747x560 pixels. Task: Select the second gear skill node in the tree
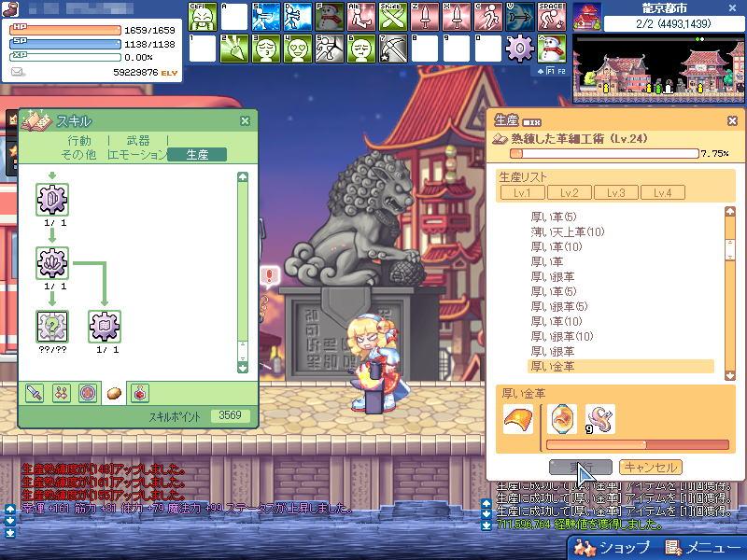[x=52, y=263]
